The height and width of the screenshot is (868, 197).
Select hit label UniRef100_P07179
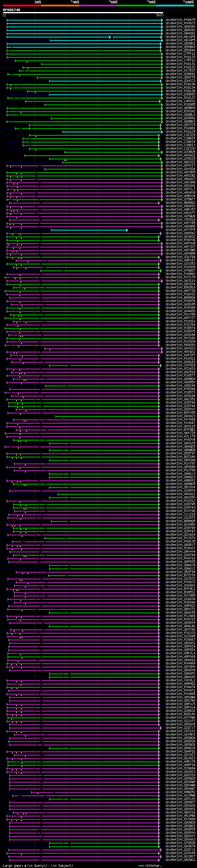(x=180, y=277)
